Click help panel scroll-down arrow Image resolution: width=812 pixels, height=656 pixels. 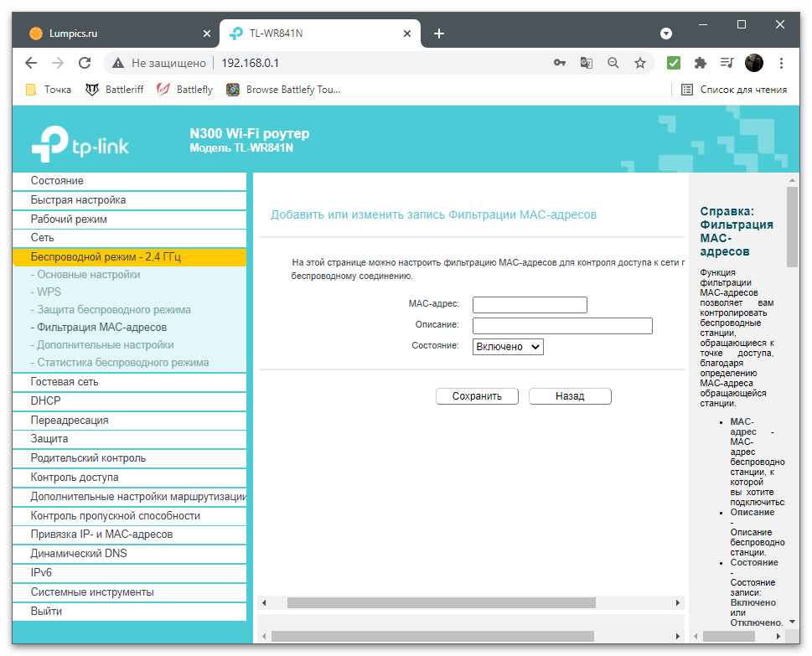click(793, 622)
